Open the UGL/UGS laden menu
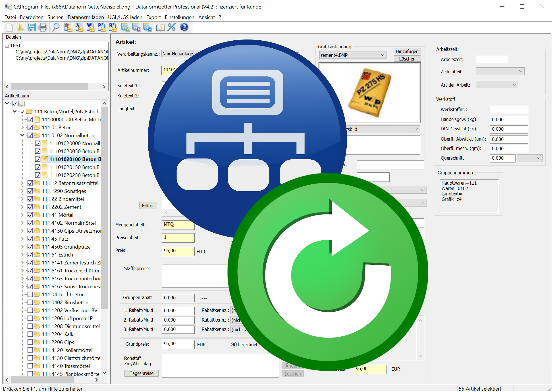 coord(125,17)
